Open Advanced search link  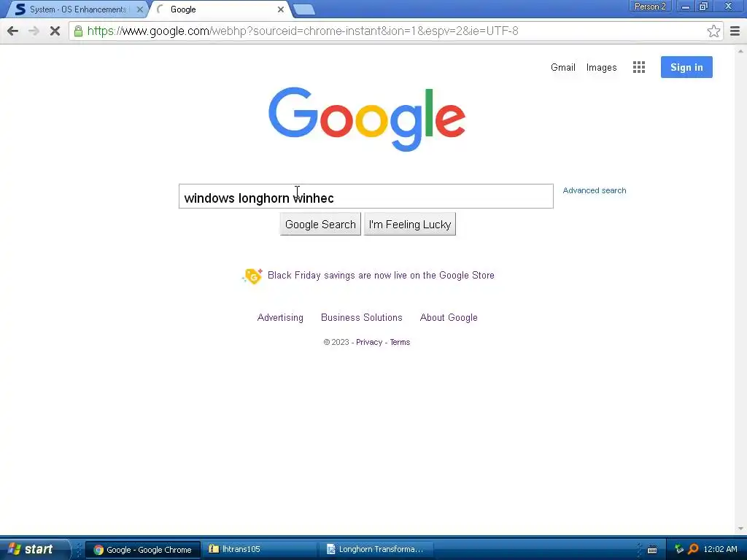pos(594,190)
